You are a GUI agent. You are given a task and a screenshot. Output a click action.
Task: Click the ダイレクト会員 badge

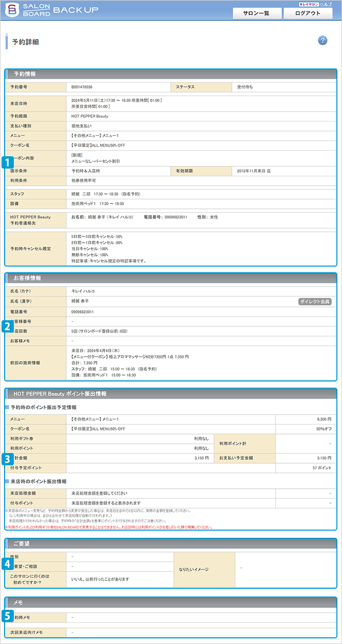(x=314, y=302)
